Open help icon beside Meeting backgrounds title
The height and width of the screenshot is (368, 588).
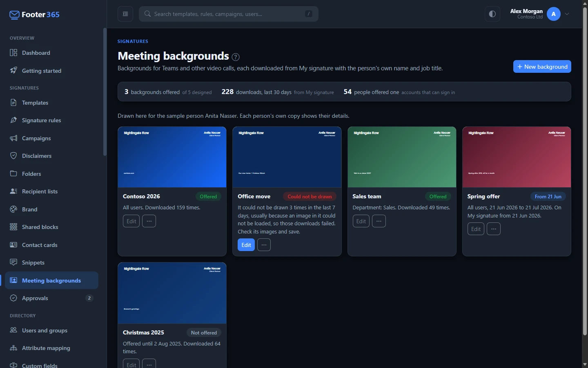click(236, 57)
